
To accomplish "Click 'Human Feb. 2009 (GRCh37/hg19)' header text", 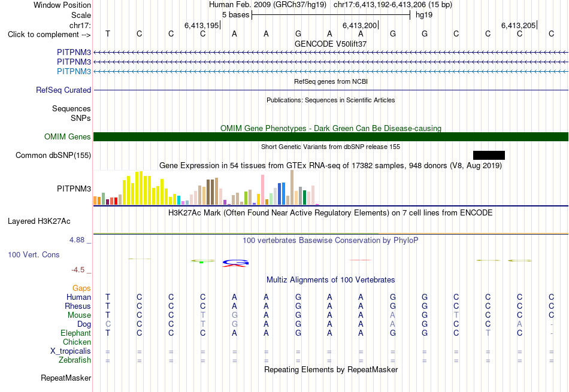I will coord(268,5).
